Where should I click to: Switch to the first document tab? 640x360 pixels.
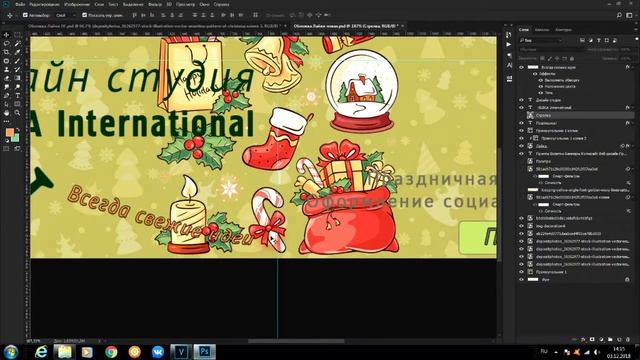tap(155, 26)
